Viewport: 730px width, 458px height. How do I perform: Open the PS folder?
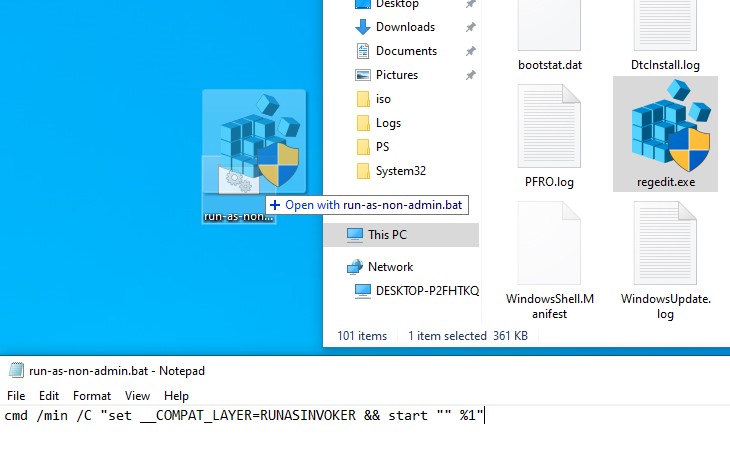(382, 147)
